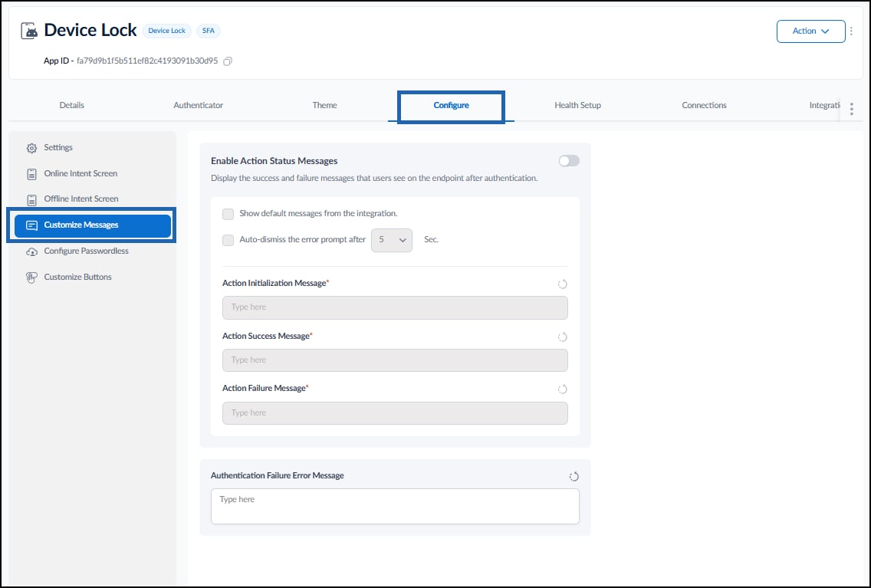Select Customize Messages in sidebar
Image resolution: width=871 pixels, height=588 pixels.
tap(92, 225)
